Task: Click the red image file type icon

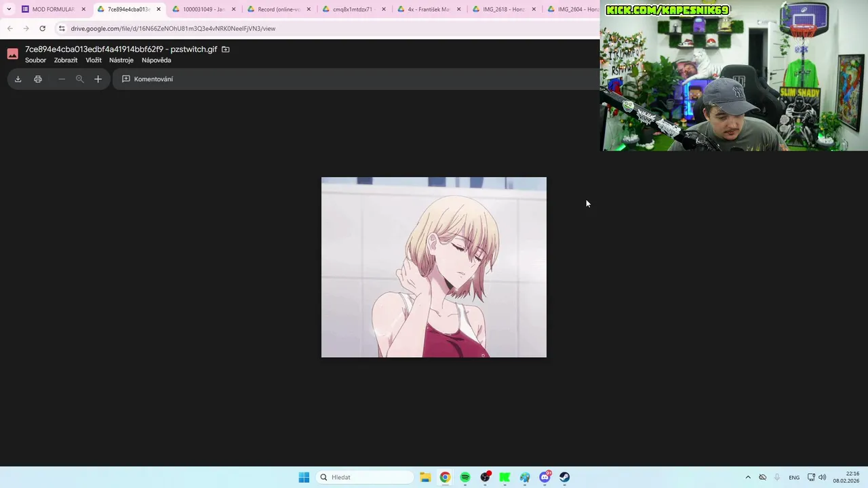Action: 12,54
